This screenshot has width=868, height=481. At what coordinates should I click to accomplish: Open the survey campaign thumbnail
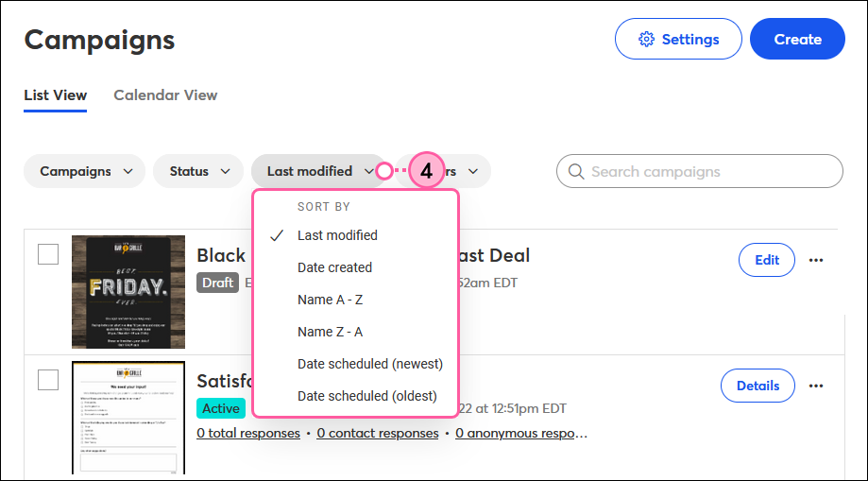click(128, 418)
